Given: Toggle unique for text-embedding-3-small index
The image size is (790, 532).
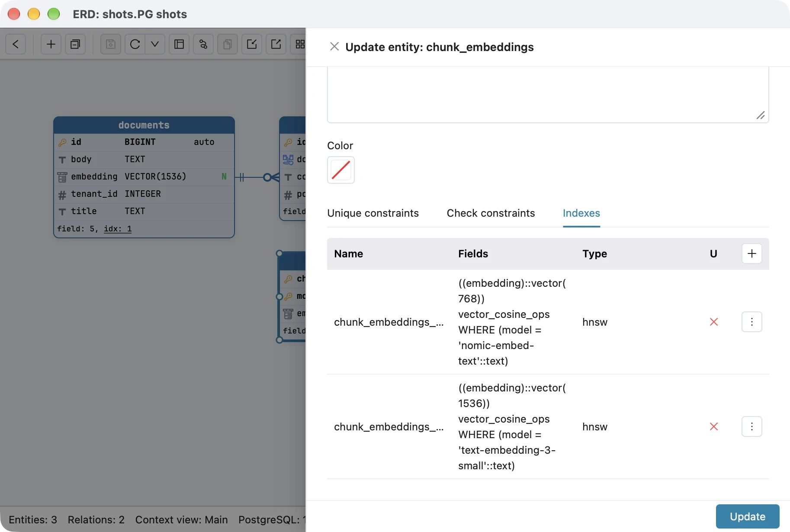Looking at the screenshot, I should point(714,426).
